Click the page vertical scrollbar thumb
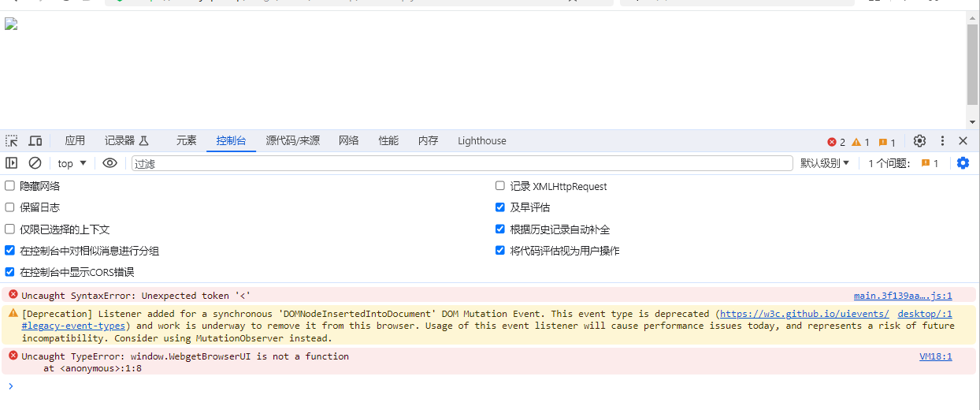The height and width of the screenshot is (410, 980). coord(972,65)
